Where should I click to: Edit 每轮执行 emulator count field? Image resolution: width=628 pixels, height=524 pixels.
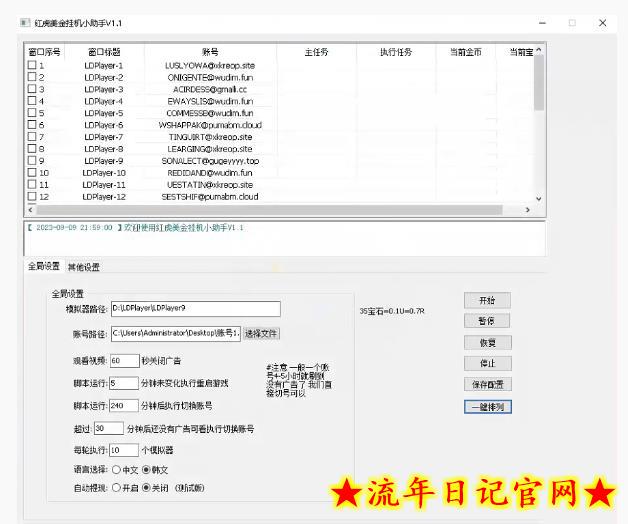(124, 450)
